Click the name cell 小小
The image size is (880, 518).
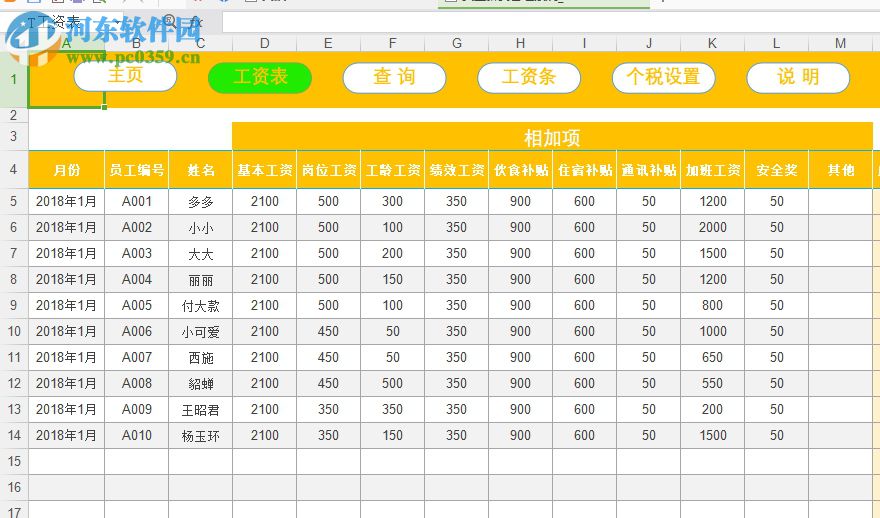(200, 227)
